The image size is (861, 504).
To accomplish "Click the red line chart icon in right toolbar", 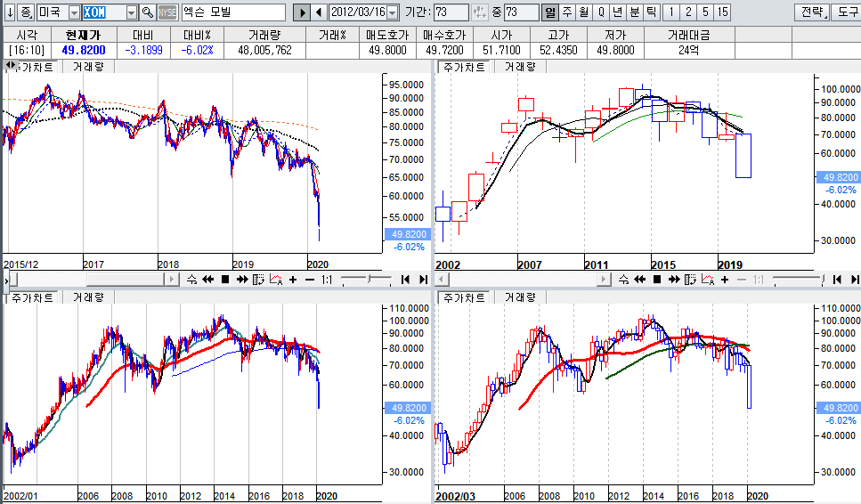I will click(x=706, y=280).
